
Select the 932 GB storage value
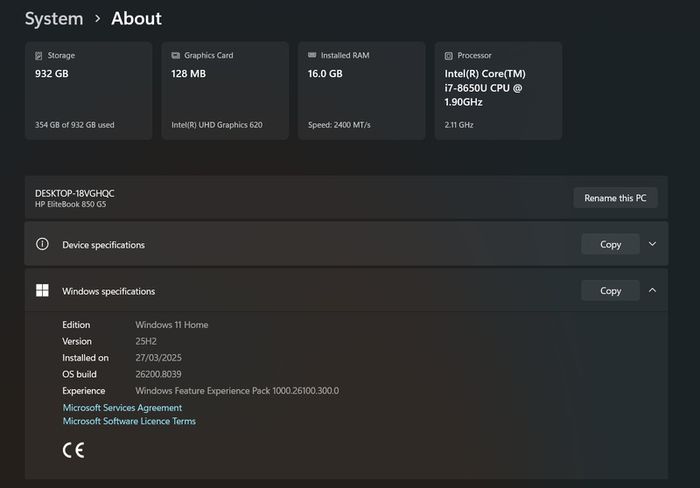[x=52, y=74]
